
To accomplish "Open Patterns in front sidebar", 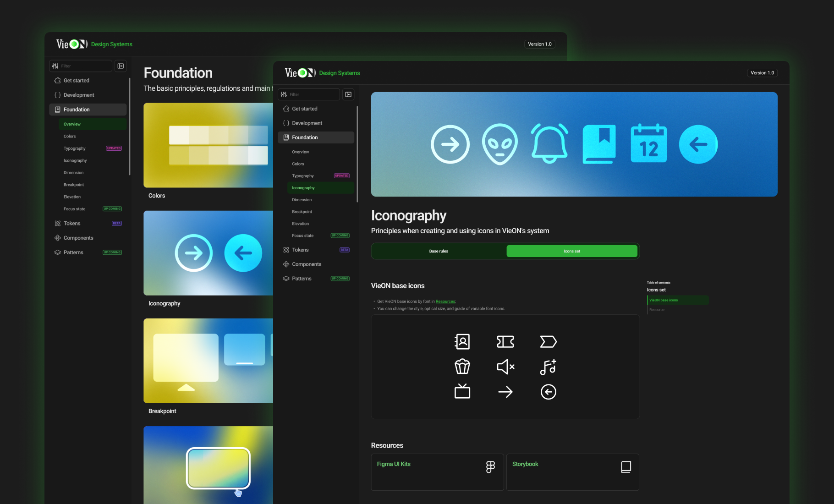I will click(316, 279).
